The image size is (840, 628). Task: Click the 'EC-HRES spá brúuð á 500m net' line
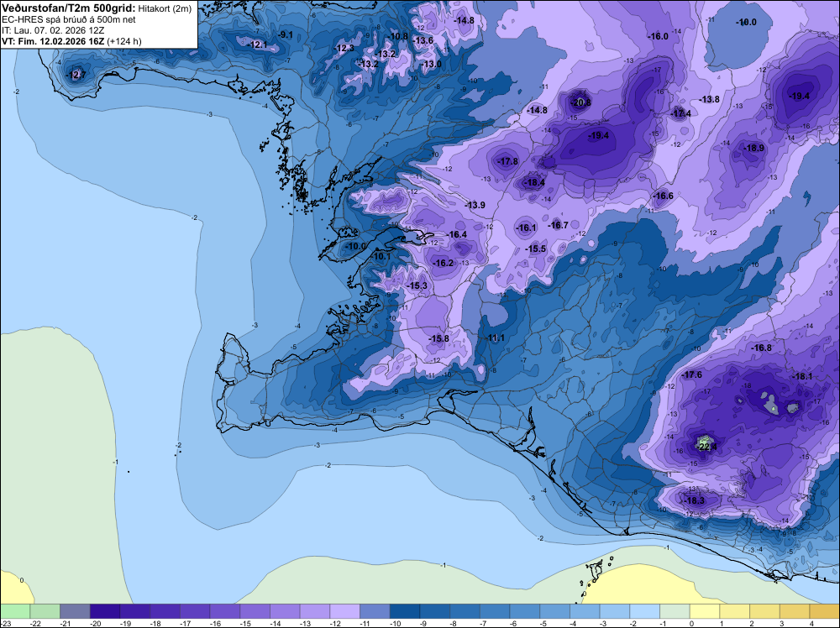tap(69, 20)
